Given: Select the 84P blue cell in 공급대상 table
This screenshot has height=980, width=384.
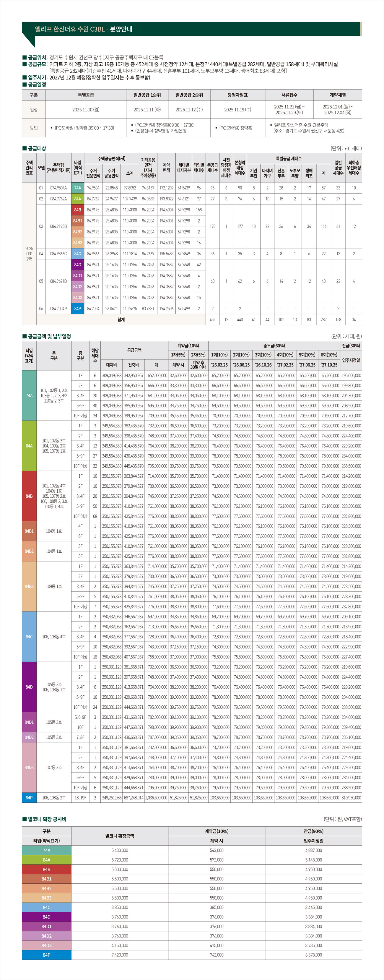Looking at the screenshot, I should [78, 309].
